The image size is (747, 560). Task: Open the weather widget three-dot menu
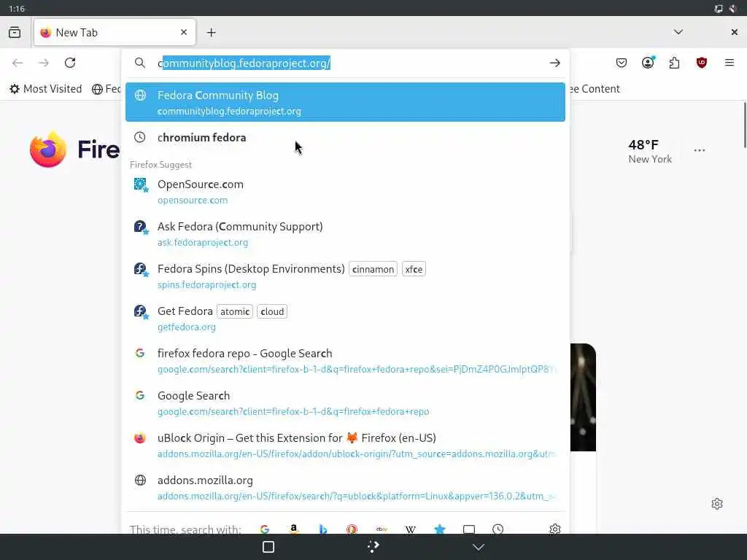click(700, 150)
